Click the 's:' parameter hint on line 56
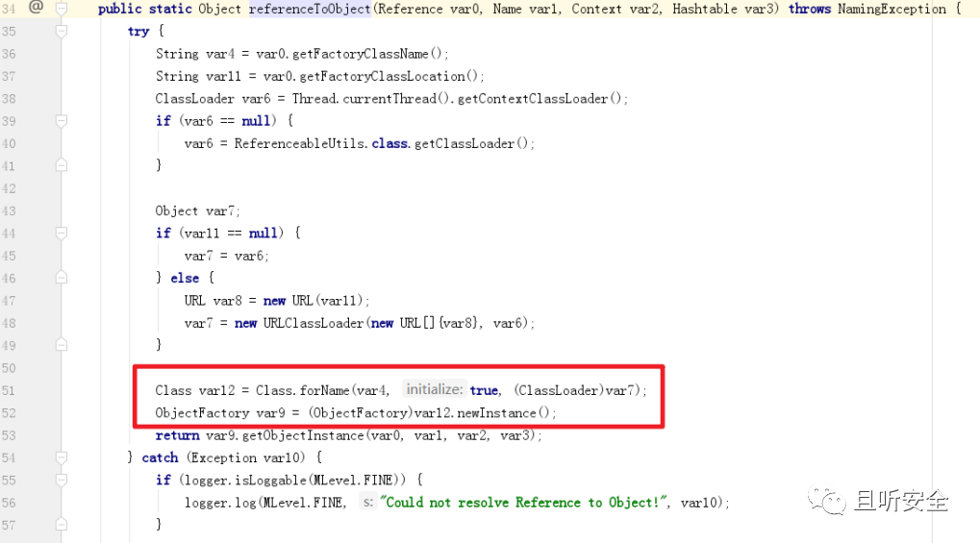Image resolution: width=980 pixels, height=543 pixels. pos(368,502)
